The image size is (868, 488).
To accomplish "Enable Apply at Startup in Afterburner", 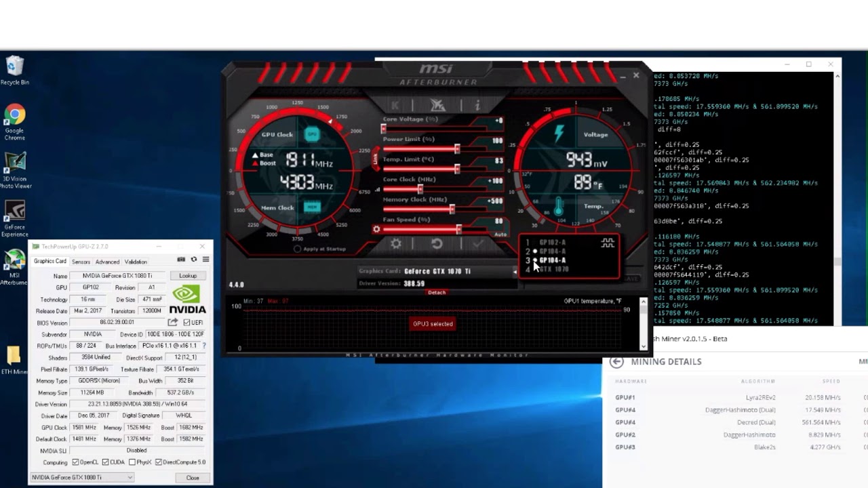I will pos(298,249).
